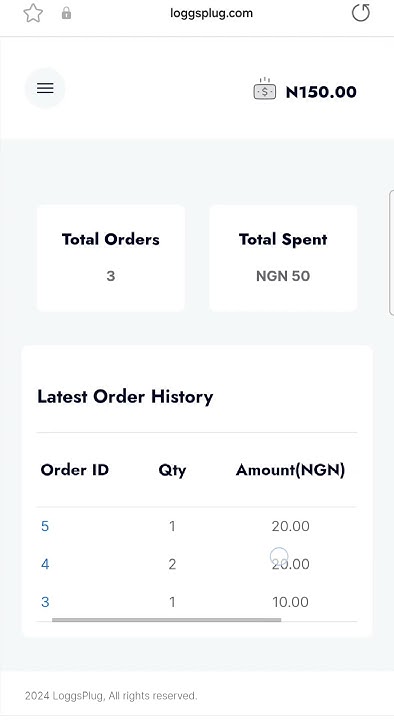Open the hamburger menu
394x720 pixels.
coord(45,88)
